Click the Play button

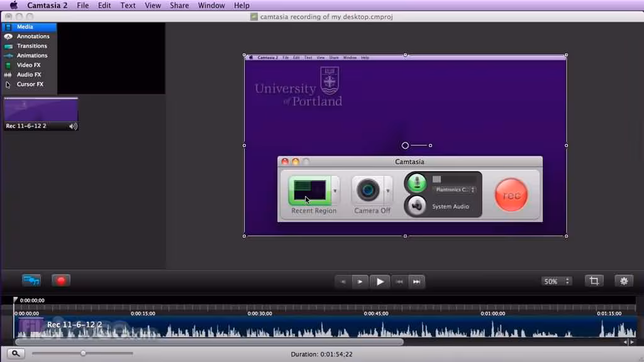pyautogui.click(x=380, y=282)
